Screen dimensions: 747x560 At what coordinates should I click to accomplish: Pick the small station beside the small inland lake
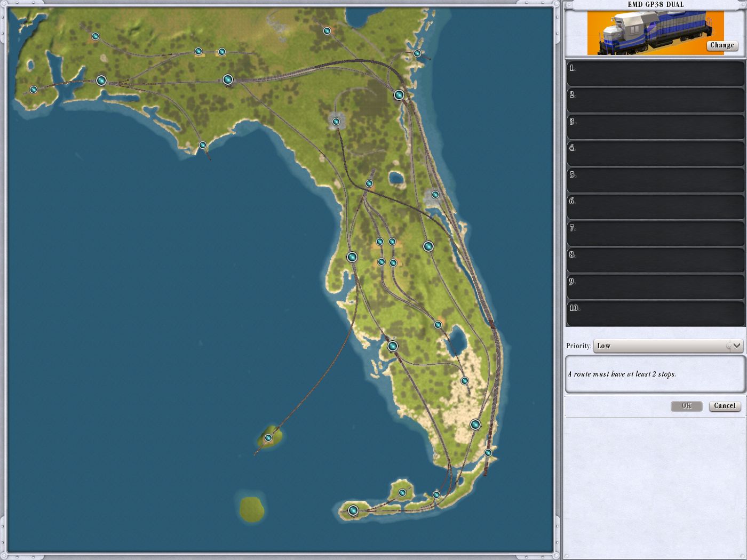(x=369, y=183)
